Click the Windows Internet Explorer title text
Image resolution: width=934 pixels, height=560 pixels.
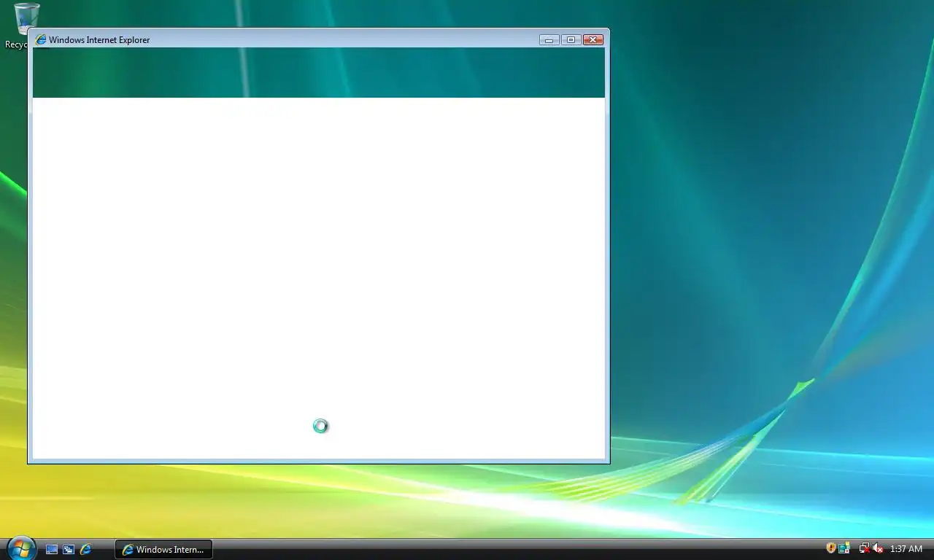99,40
